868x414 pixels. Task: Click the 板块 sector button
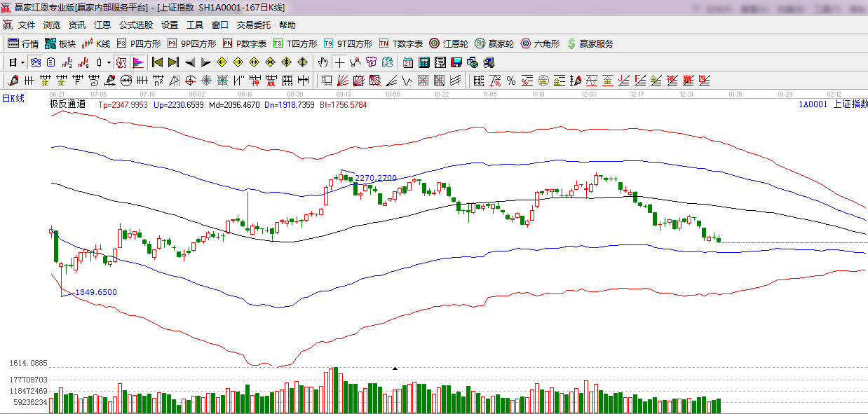click(x=60, y=43)
